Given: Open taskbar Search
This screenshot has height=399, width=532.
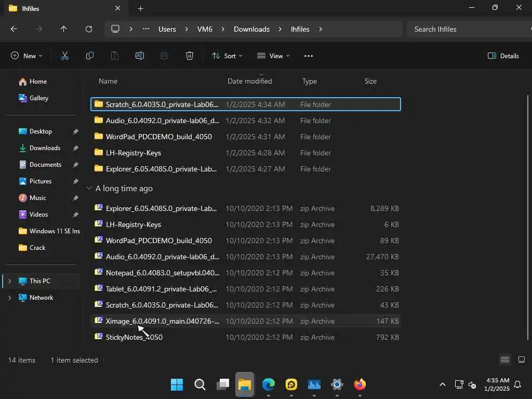Looking at the screenshot, I should 200,384.
